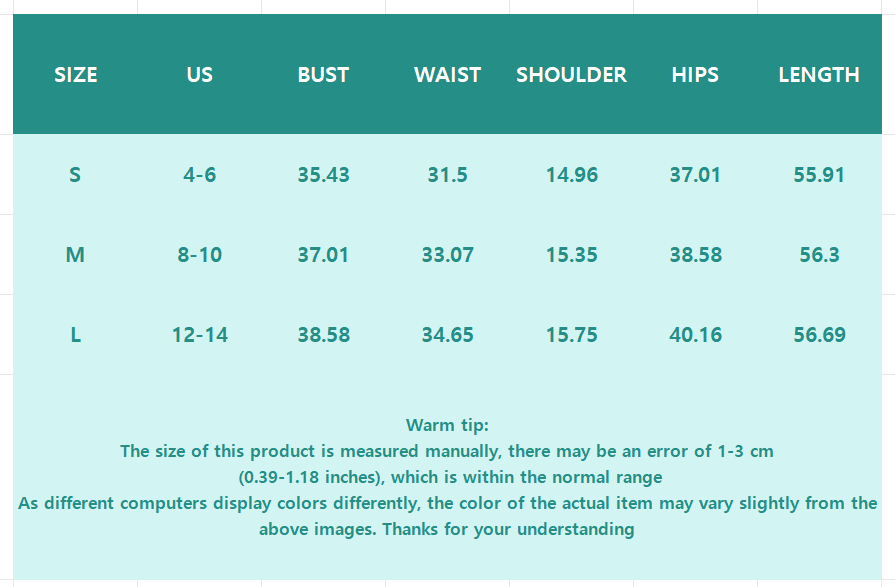Click the HIPS column header
This screenshot has height=587, width=895.
click(x=695, y=75)
